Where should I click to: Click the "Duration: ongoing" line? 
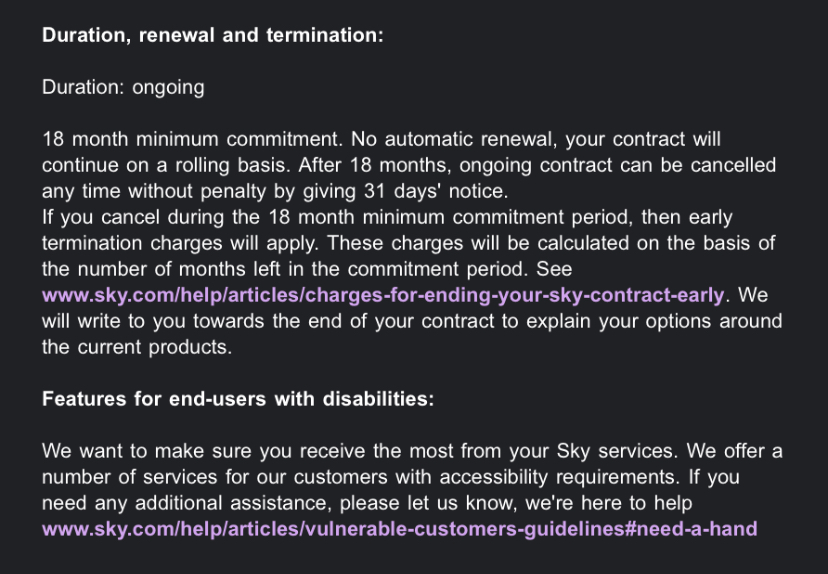pyautogui.click(x=123, y=87)
